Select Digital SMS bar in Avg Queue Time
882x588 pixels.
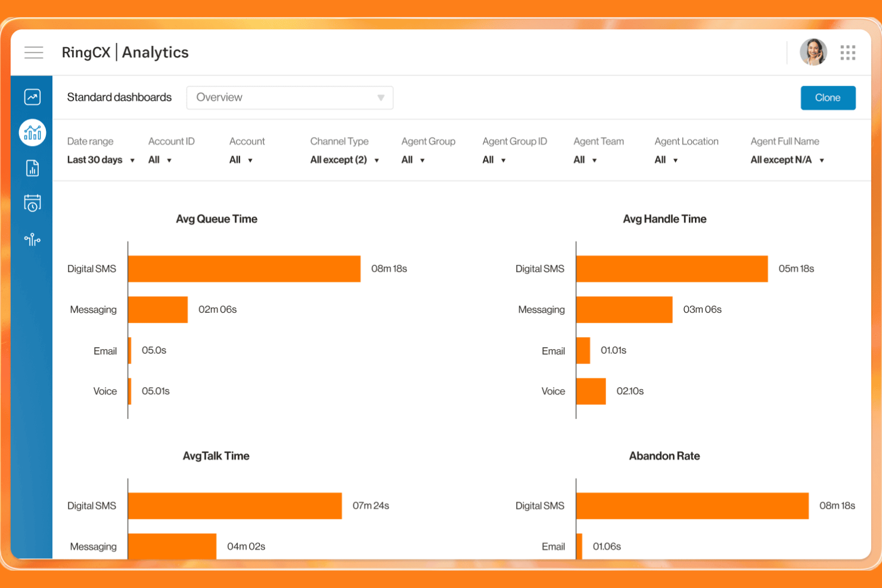pos(244,269)
